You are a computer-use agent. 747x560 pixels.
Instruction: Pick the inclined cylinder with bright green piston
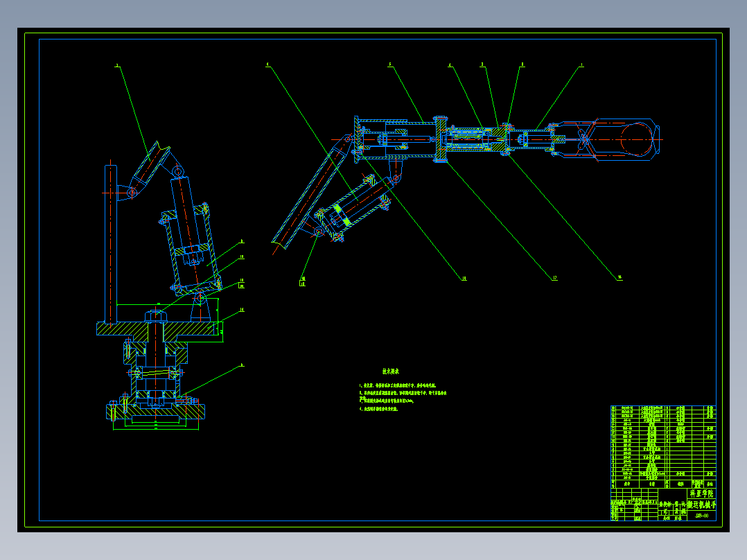[355, 207]
